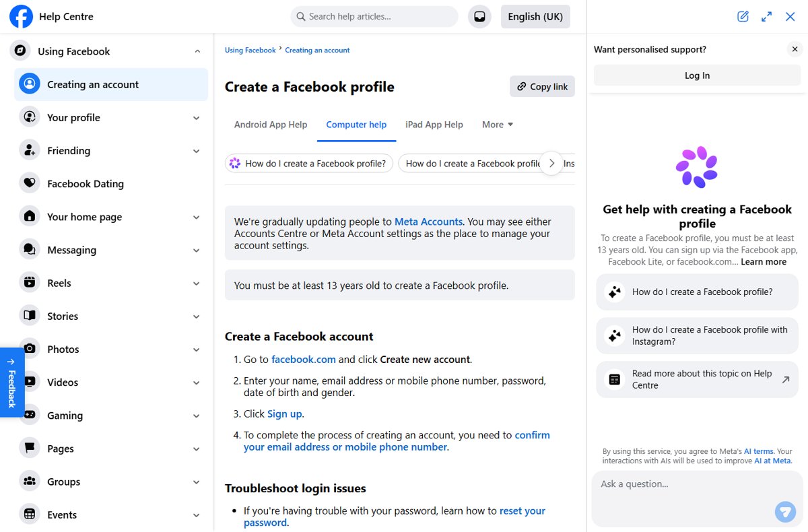Ask How do I create a Facebook profile in assistant
The width and height of the screenshot is (808, 532).
[697, 292]
